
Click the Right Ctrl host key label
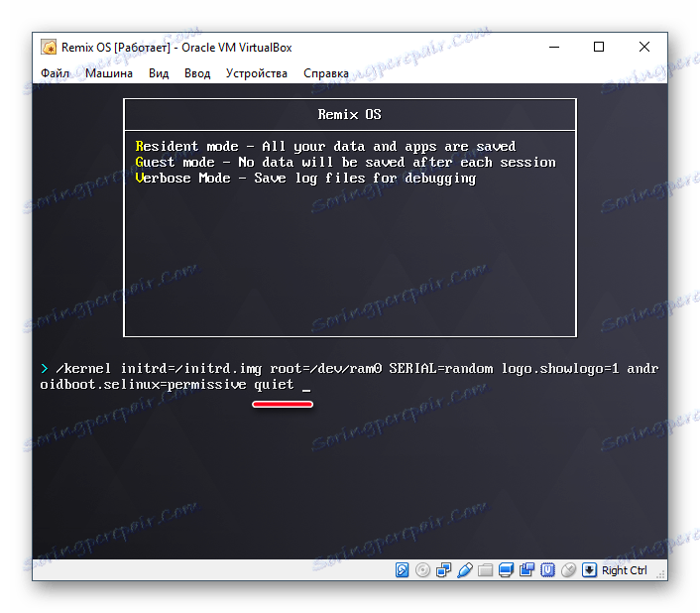click(624, 570)
